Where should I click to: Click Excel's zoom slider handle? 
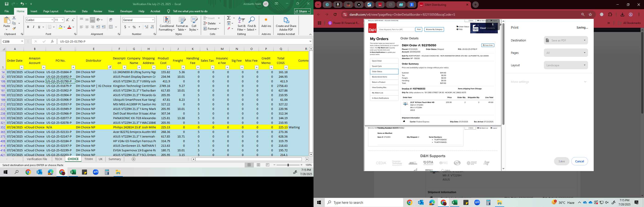288,165
